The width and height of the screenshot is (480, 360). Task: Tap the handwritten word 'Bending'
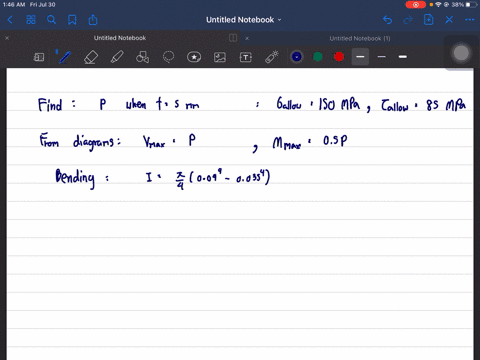[x=75, y=178]
